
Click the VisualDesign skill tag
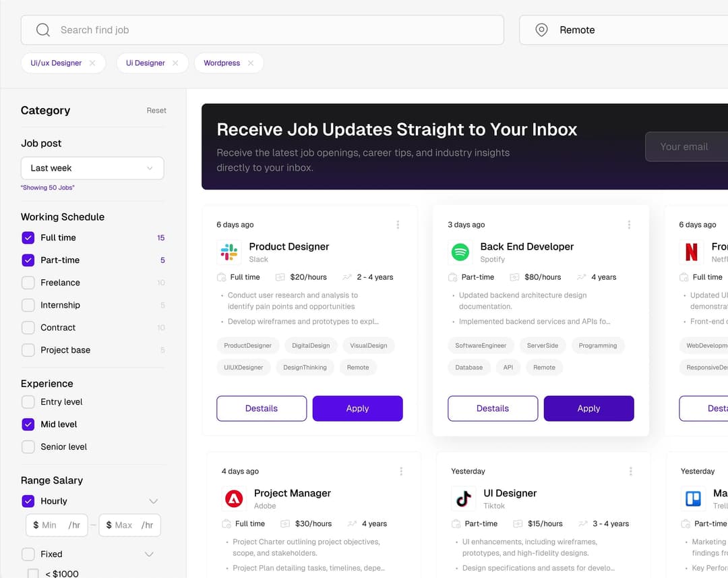pos(369,346)
